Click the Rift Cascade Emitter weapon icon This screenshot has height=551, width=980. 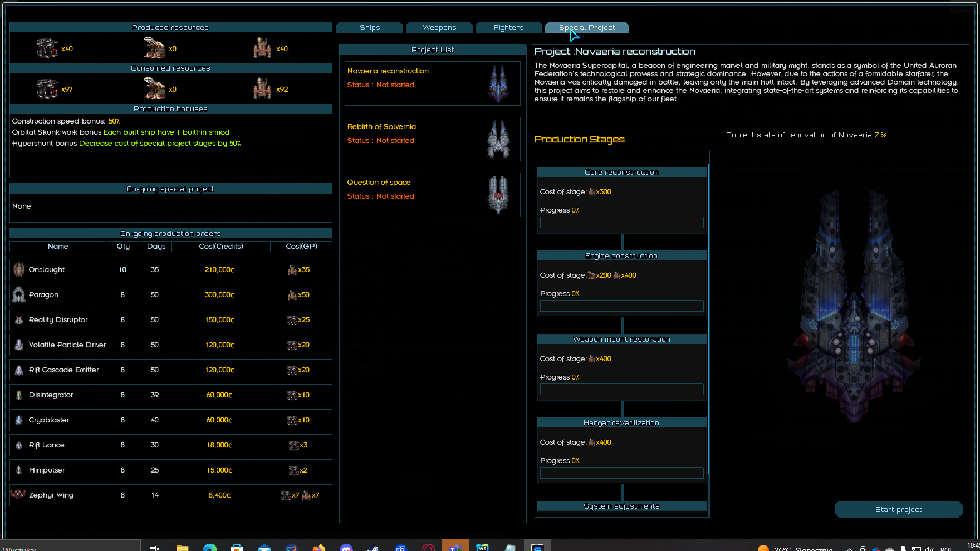[x=19, y=370]
